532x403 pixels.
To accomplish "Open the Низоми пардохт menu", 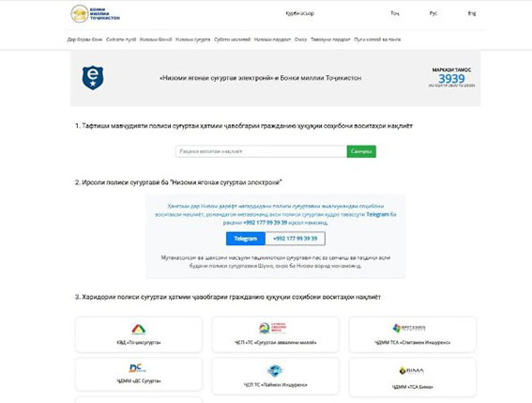I will tap(272, 39).
